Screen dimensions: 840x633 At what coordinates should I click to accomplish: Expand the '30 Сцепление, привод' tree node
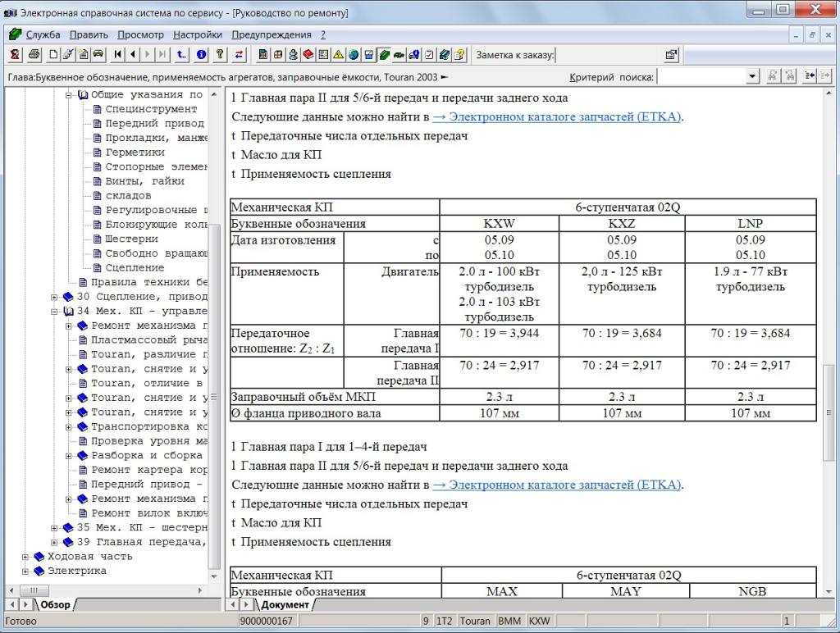pyautogui.click(x=54, y=297)
